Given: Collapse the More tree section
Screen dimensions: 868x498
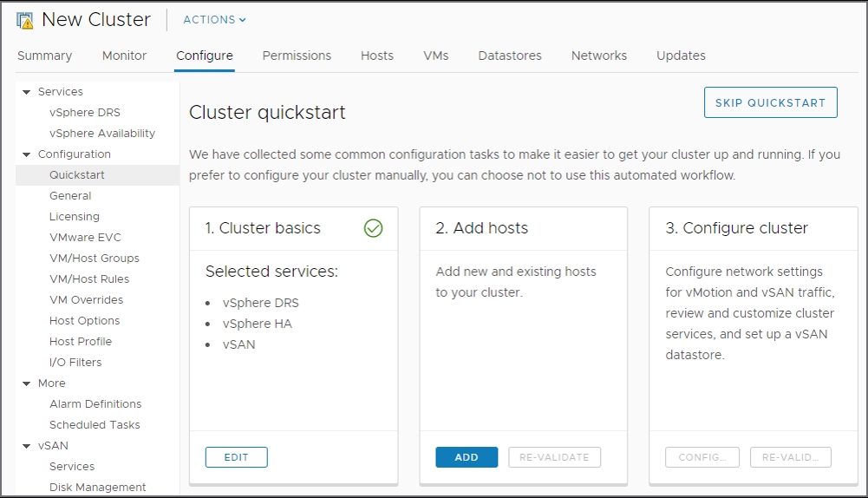Looking at the screenshot, I should click(27, 383).
